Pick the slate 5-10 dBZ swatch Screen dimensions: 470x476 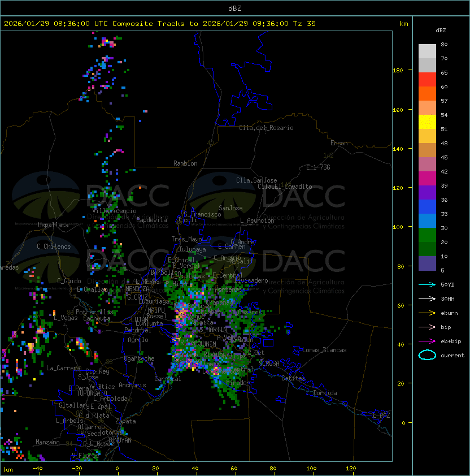pyautogui.click(x=427, y=263)
